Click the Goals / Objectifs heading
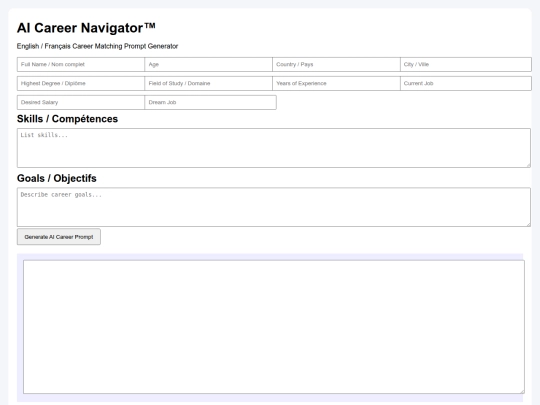The image size is (540, 405). point(57,178)
